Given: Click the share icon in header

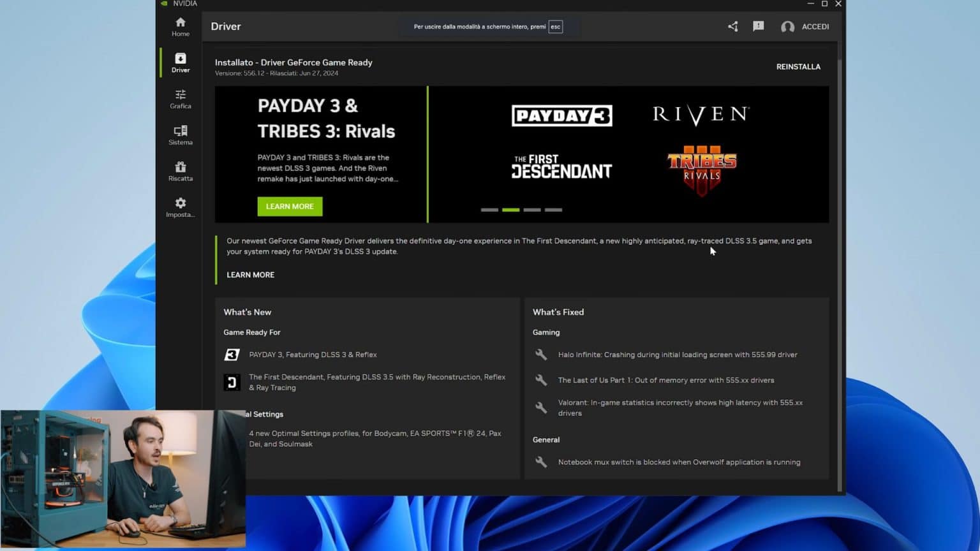Looking at the screenshot, I should pos(733,26).
